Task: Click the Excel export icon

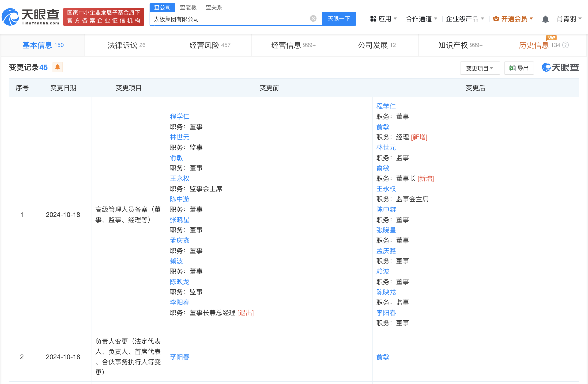Action: (512, 68)
